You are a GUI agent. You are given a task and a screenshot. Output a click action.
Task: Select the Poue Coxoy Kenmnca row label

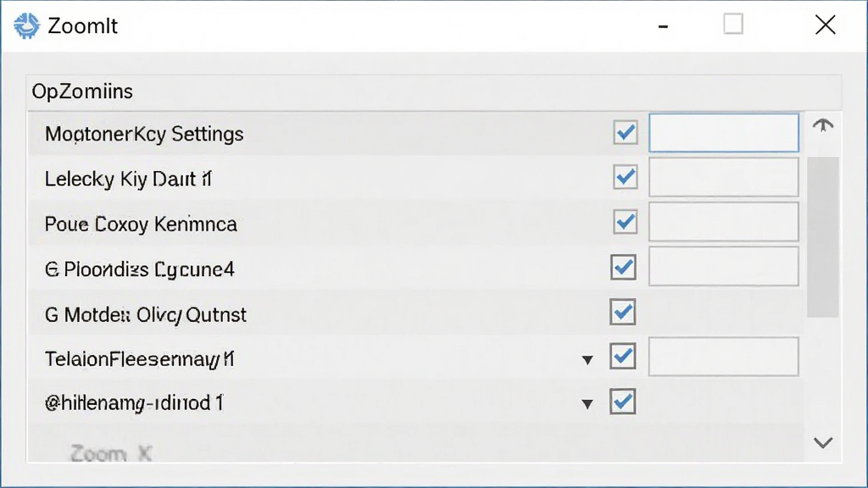click(141, 224)
